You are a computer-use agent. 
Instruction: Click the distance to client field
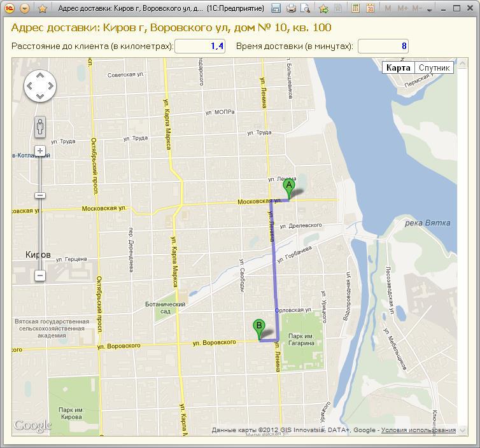point(199,46)
